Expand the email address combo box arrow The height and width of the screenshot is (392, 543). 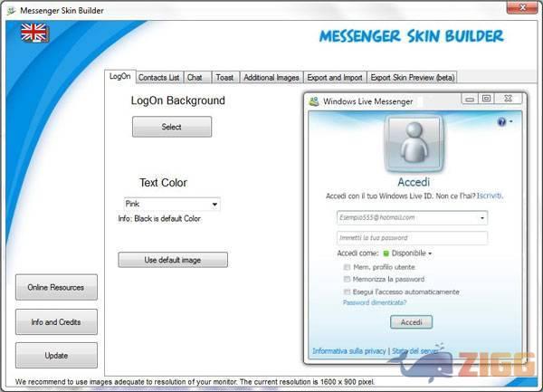tap(482, 217)
